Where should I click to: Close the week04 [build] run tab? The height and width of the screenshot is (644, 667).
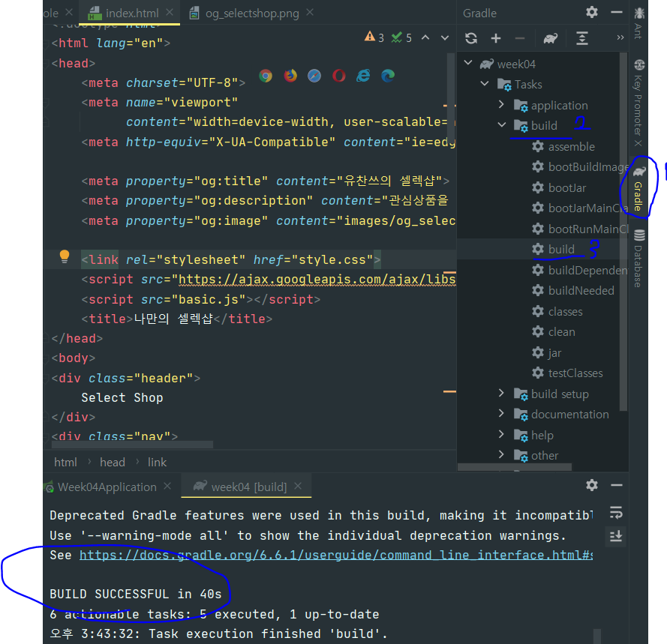pos(298,486)
